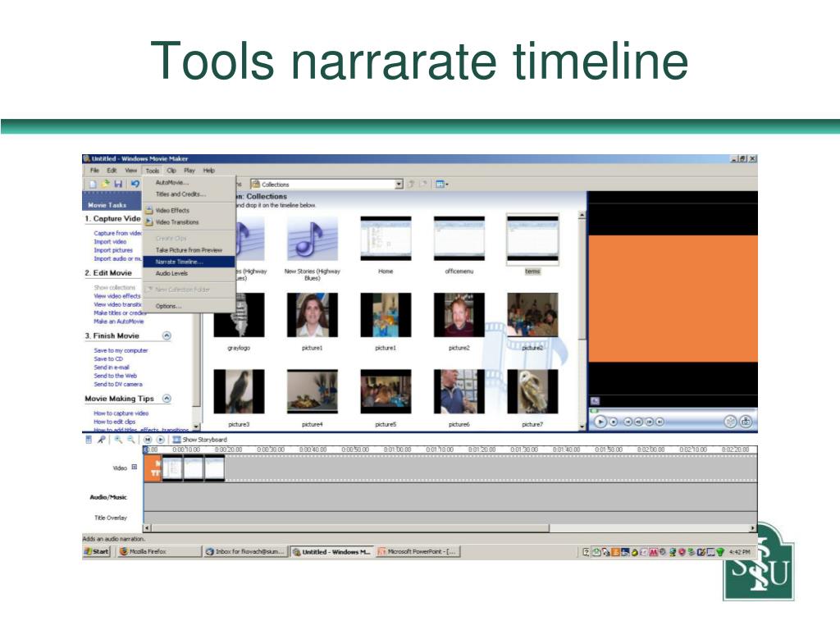This screenshot has width=840, height=630.
Task: Click the preview seek bar handle
Action: point(594,411)
